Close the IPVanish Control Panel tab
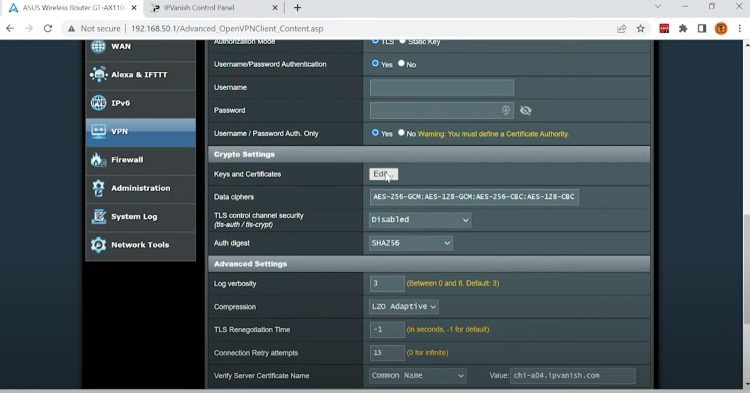Screen dimensions: 750x393 pyautogui.click(x=275, y=8)
